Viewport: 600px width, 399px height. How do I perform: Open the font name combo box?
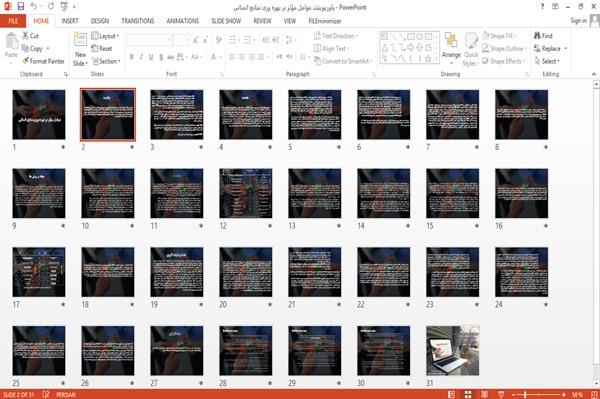[150, 40]
